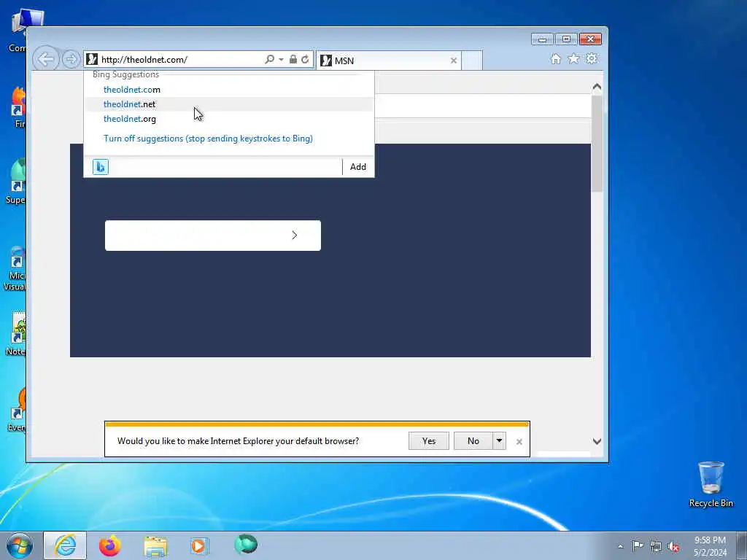Viewport: 747px width, 560px height.
Task: Open Windows Media Player taskbar icon
Action: [x=199, y=546]
